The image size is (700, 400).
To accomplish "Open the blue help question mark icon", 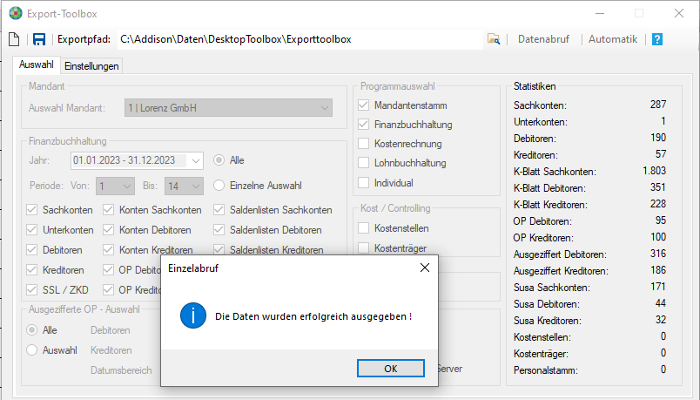I will pyautogui.click(x=657, y=39).
